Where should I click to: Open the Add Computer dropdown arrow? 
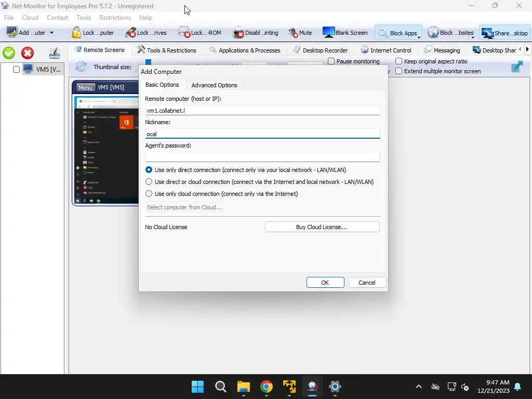click(x=51, y=33)
